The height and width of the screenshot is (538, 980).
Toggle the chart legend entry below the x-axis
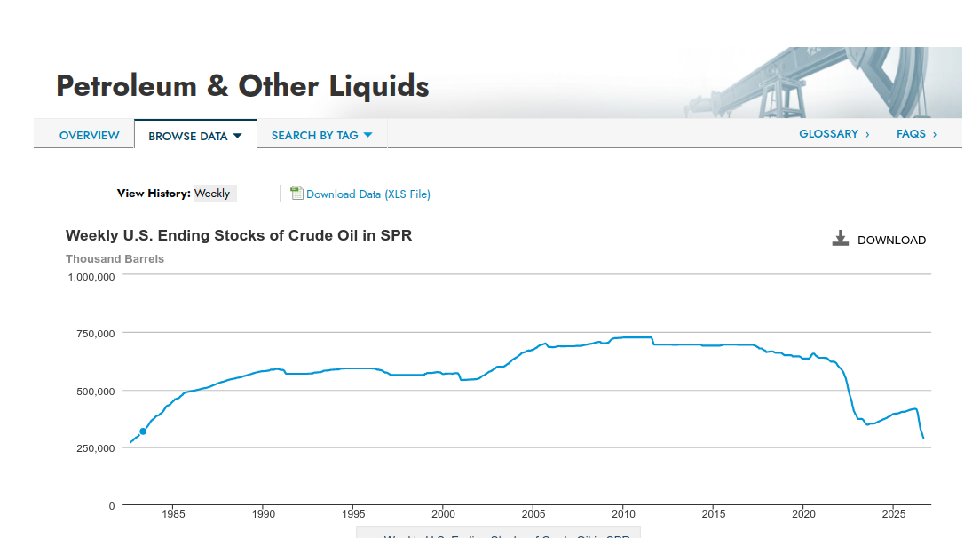click(499, 534)
